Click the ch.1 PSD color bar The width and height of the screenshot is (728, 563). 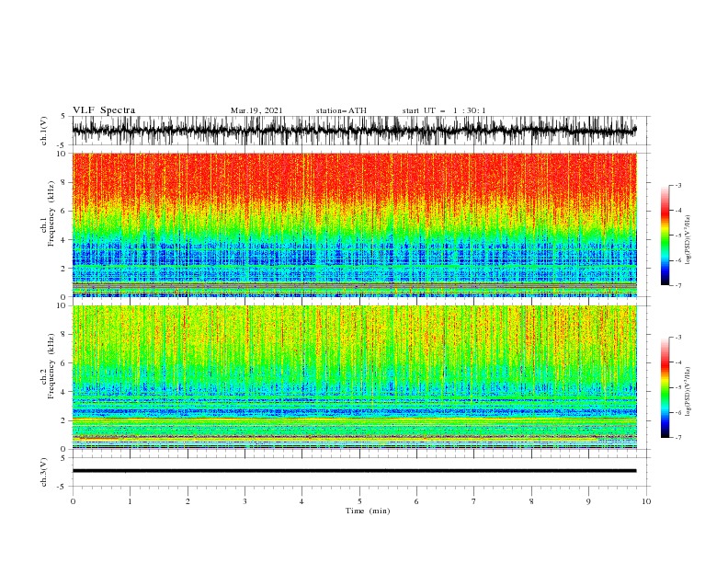[x=665, y=236]
